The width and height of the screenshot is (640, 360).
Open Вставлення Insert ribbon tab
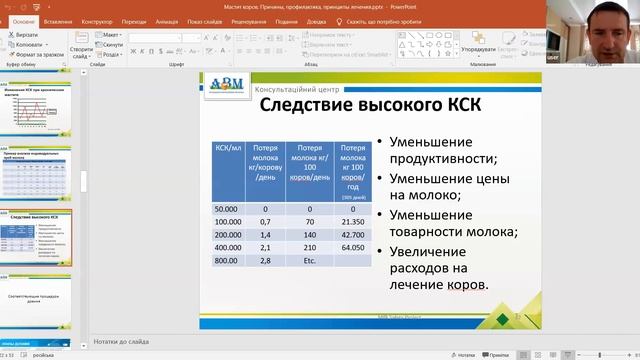point(58,22)
